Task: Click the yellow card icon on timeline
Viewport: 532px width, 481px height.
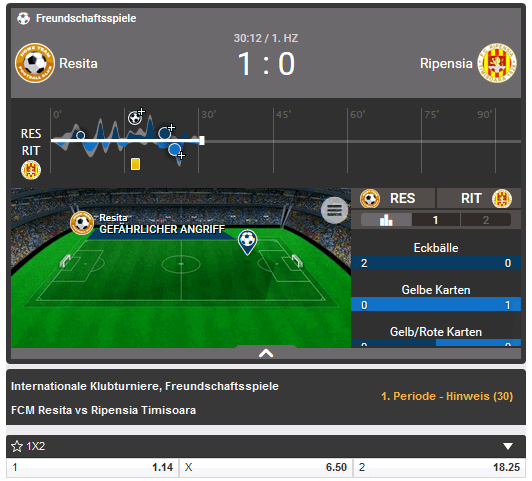Action: click(135, 164)
